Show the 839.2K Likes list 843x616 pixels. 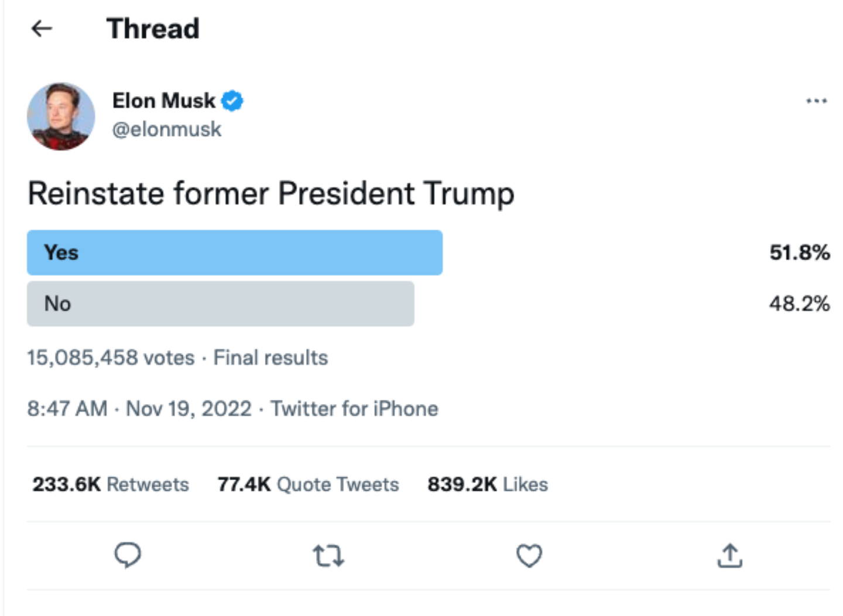tap(488, 484)
